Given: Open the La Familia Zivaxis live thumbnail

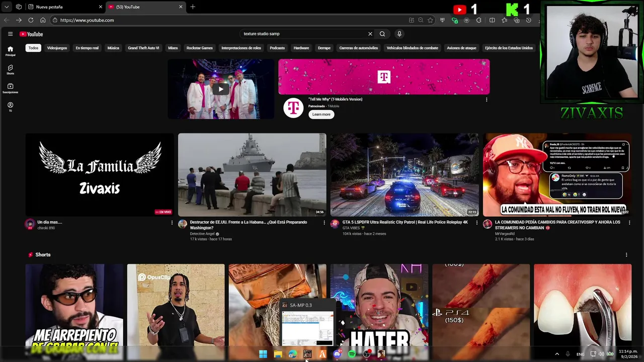Looking at the screenshot, I should [x=100, y=174].
